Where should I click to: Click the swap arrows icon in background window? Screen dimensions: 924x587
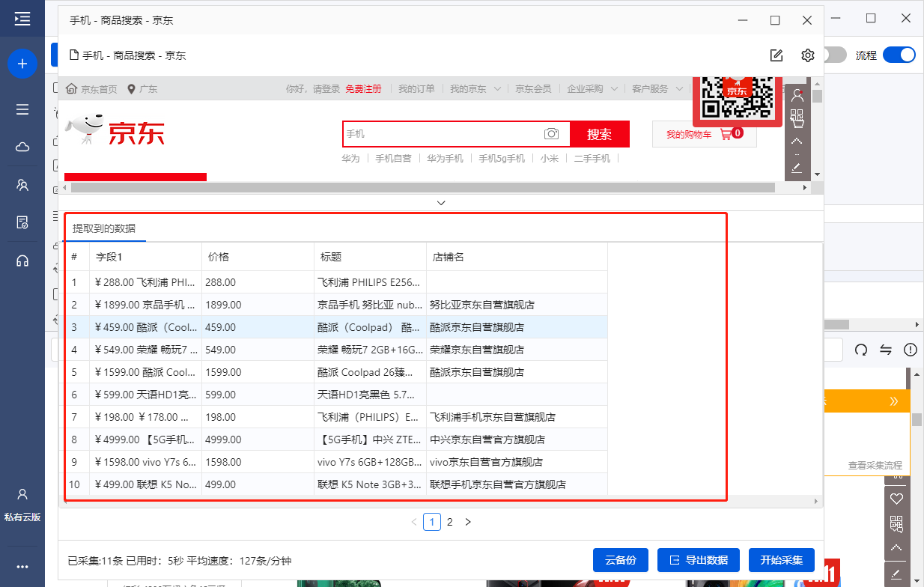coord(886,350)
